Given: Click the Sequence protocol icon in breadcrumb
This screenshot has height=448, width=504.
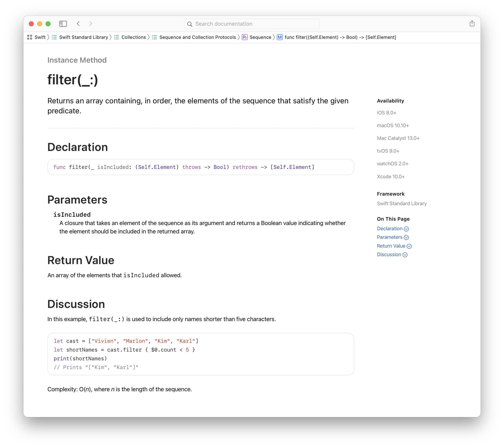Looking at the screenshot, I should click(244, 37).
